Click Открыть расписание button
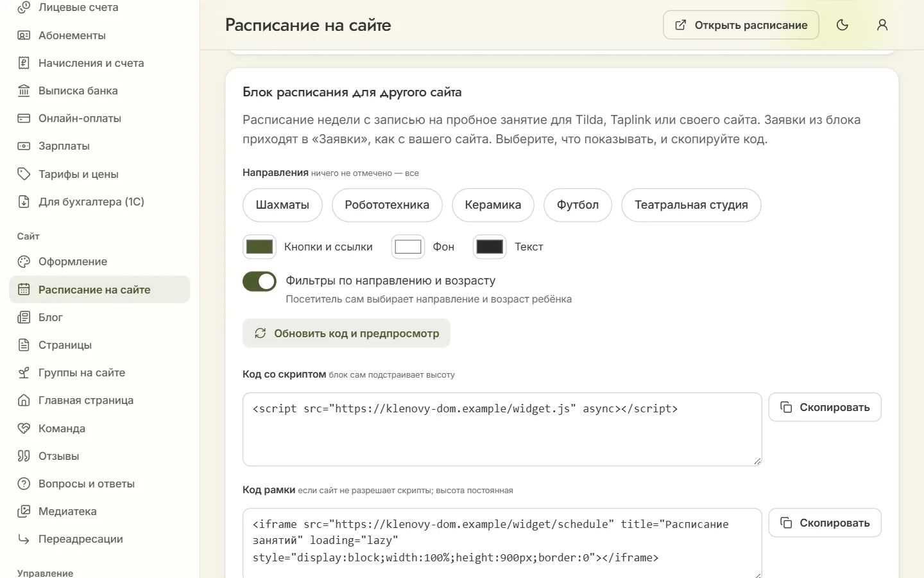 pos(741,25)
